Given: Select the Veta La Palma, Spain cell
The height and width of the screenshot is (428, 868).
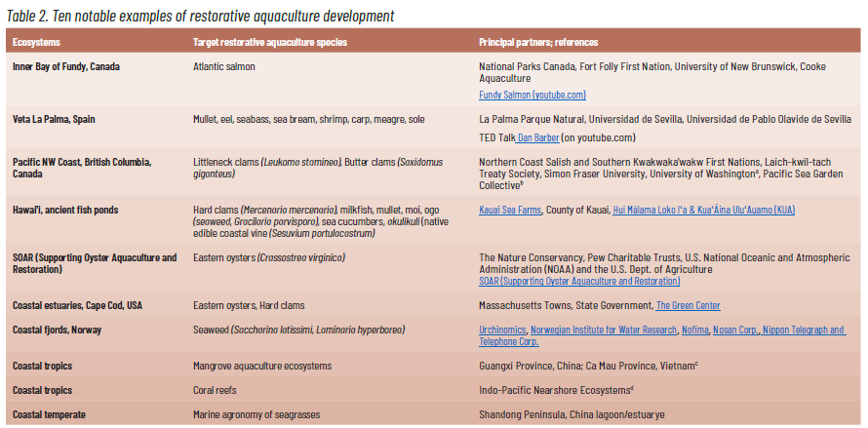Looking at the screenshot, I should tap(54, 119).
